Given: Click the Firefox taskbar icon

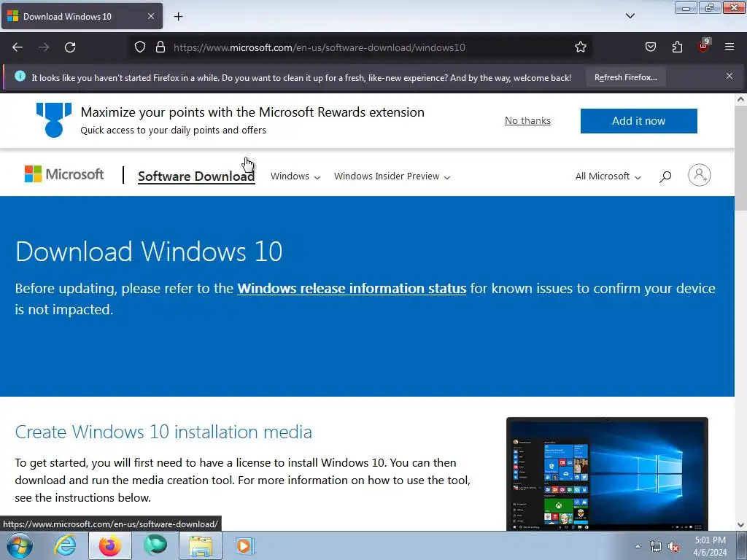Looking at the screenshot, I should pos(110,545).
